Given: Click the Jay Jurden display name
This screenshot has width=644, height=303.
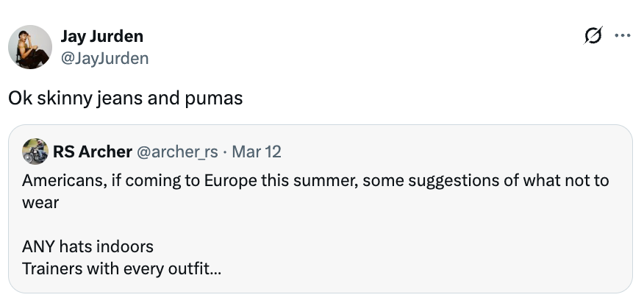Looking at the screenshot, I should click(102, 36).
